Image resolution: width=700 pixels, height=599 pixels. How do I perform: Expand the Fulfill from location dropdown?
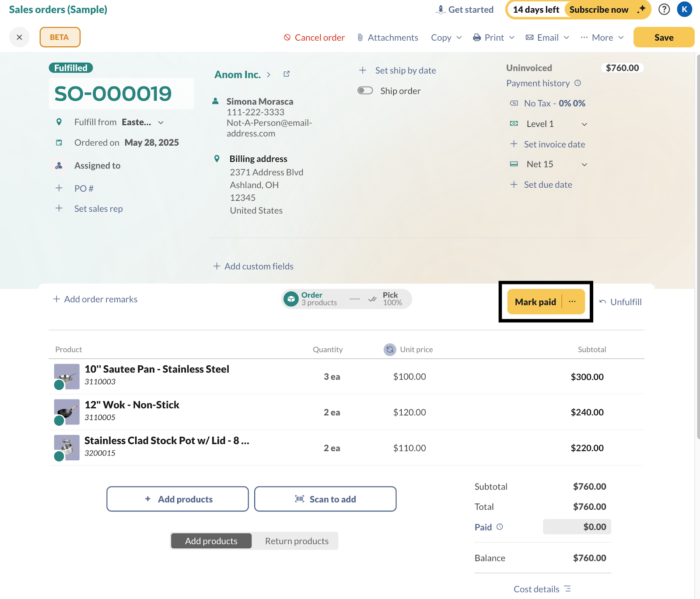click(161, 123)
